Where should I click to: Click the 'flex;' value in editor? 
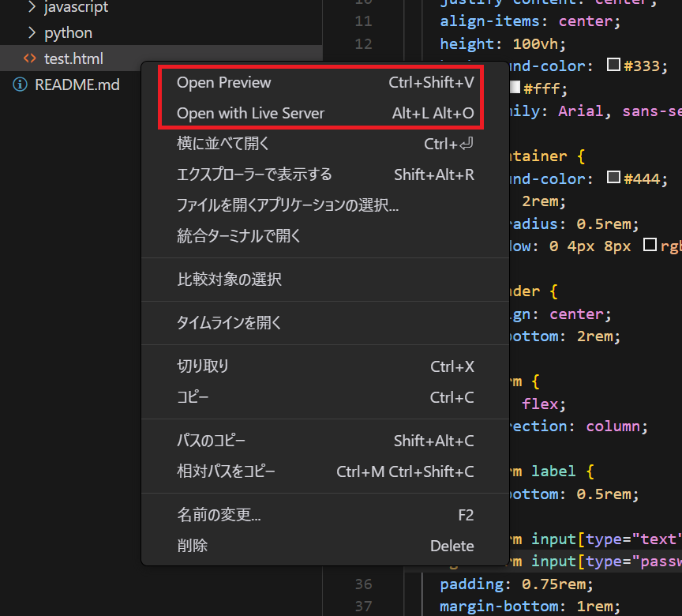point(544,404)
